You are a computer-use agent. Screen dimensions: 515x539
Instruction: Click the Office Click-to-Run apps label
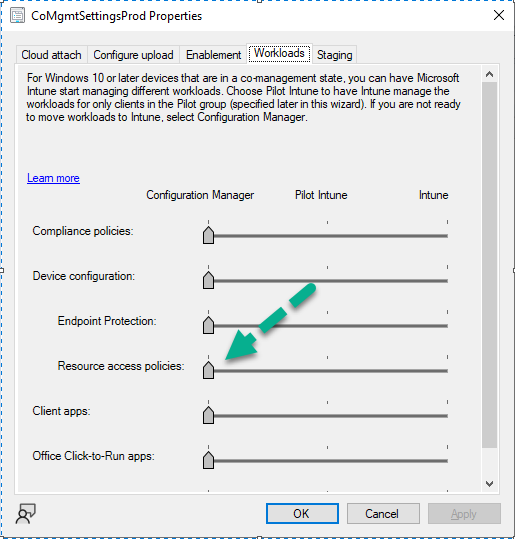[x=94, y=456]
